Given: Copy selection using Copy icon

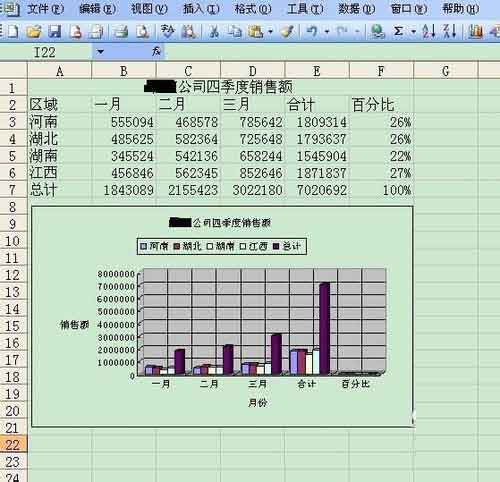Looking at the screenshot, I should (x=235, y=31).
